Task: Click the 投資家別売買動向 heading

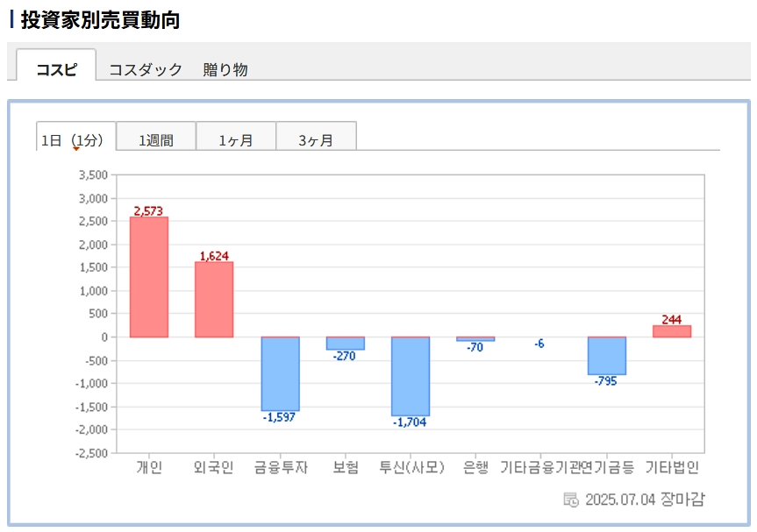Action: [100, 19]
